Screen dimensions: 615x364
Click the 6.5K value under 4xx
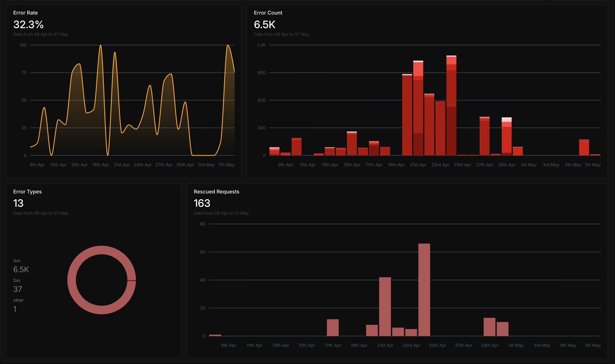pos(21,269)
